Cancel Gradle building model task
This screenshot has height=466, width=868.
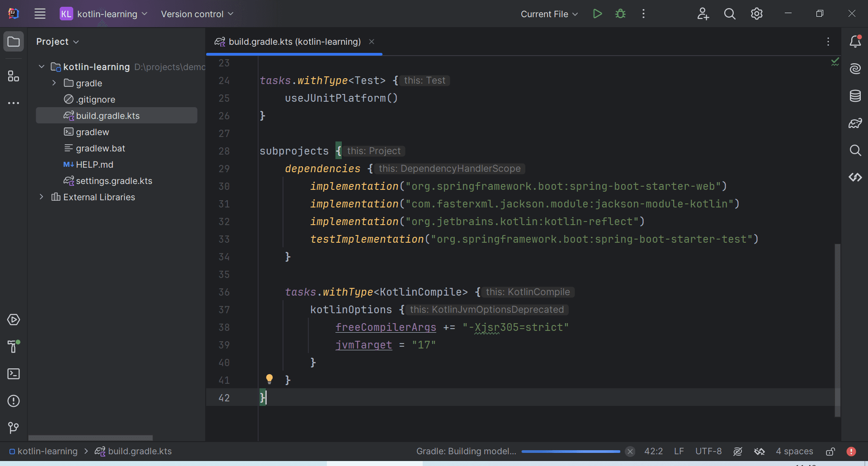tap(630, 451)
